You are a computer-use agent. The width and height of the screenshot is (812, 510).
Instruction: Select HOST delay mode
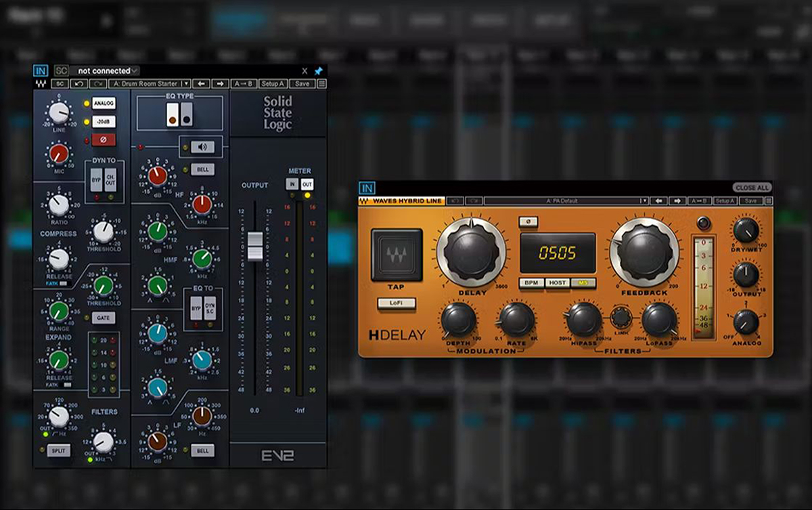click(558, 282)
